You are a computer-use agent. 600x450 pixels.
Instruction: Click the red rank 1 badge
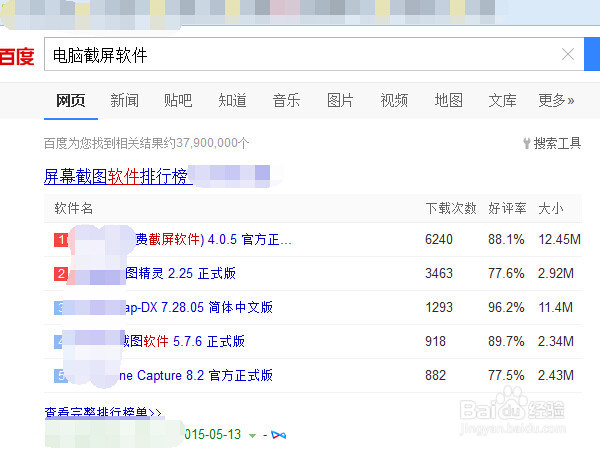pos(61,240)
